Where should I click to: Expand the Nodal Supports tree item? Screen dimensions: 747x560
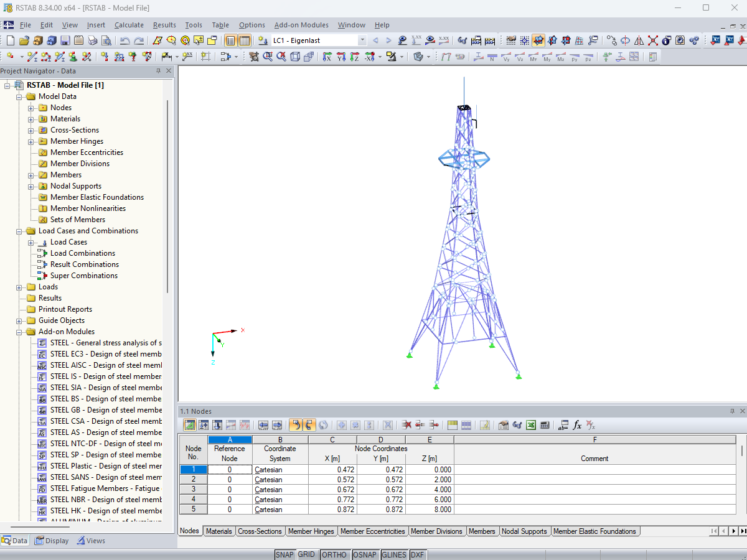coord(31,186)
